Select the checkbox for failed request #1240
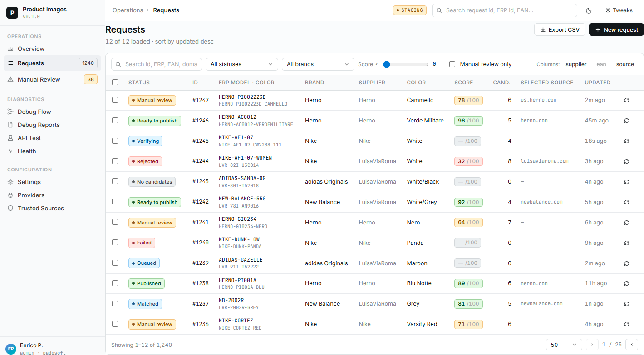 [x=115, y=243]
